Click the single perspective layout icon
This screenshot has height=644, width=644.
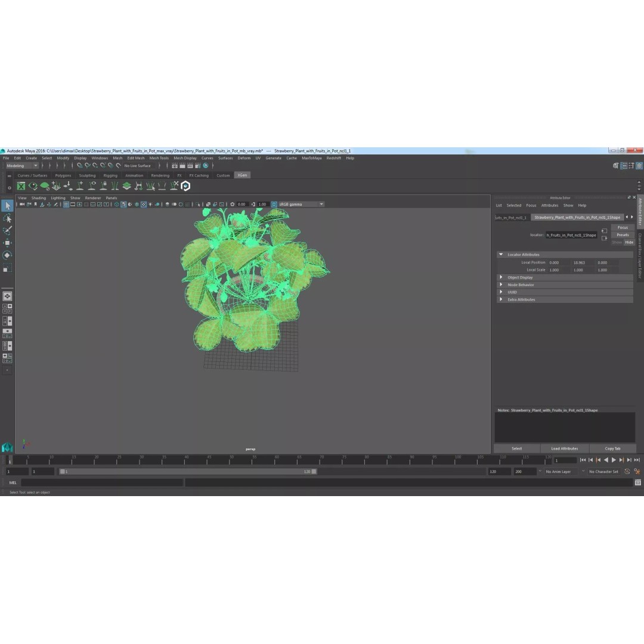[7, 296]
